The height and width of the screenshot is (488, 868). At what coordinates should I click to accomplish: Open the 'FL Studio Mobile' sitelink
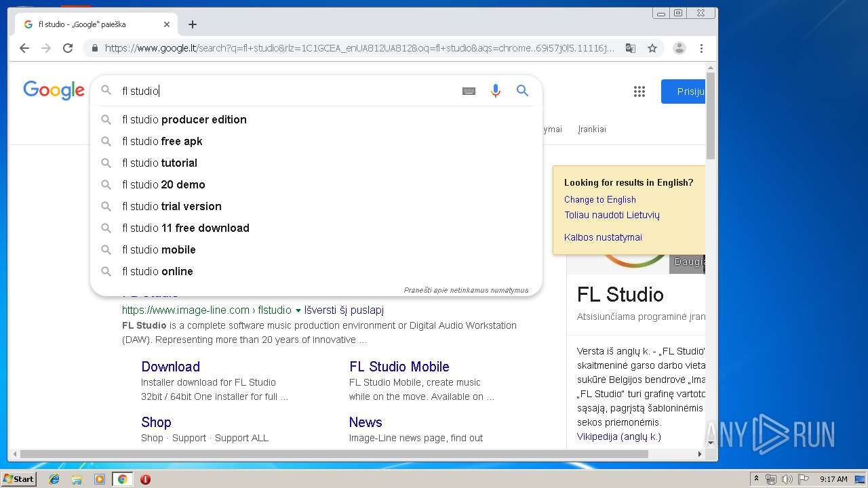[x=399, y=367]
